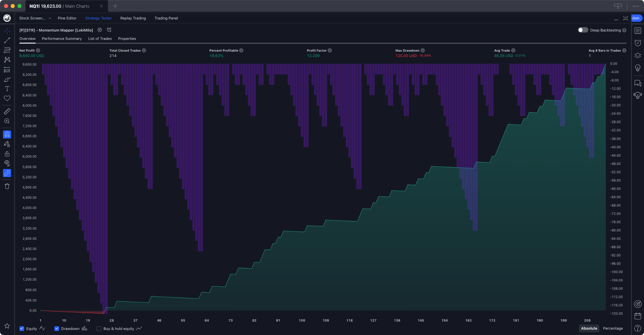Select the Strategy Tester tab
Viewport: 644px width, 335px height.
point(98,18)
